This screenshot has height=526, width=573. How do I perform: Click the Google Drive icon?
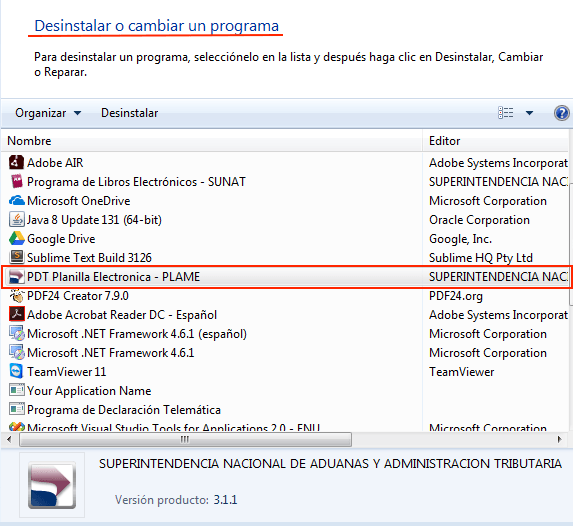coord(16,239)
